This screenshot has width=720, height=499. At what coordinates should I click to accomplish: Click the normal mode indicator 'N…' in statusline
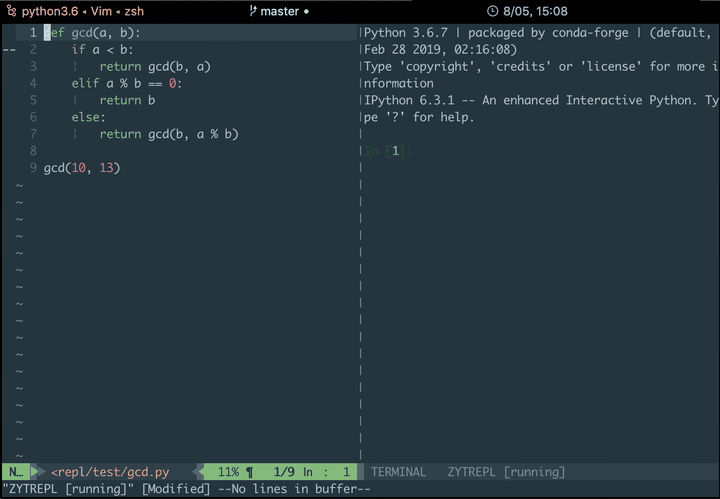[x=16, y=472]
